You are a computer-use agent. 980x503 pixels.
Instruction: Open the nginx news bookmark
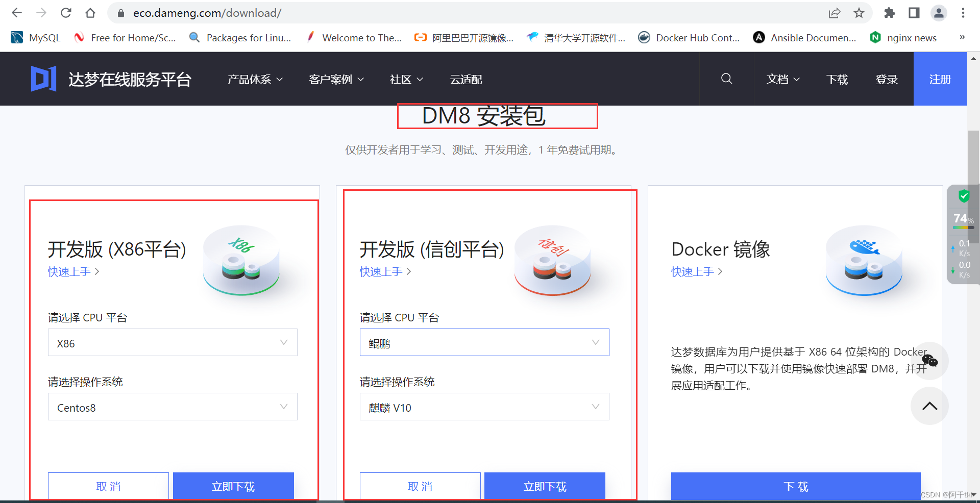click(903, 38)
